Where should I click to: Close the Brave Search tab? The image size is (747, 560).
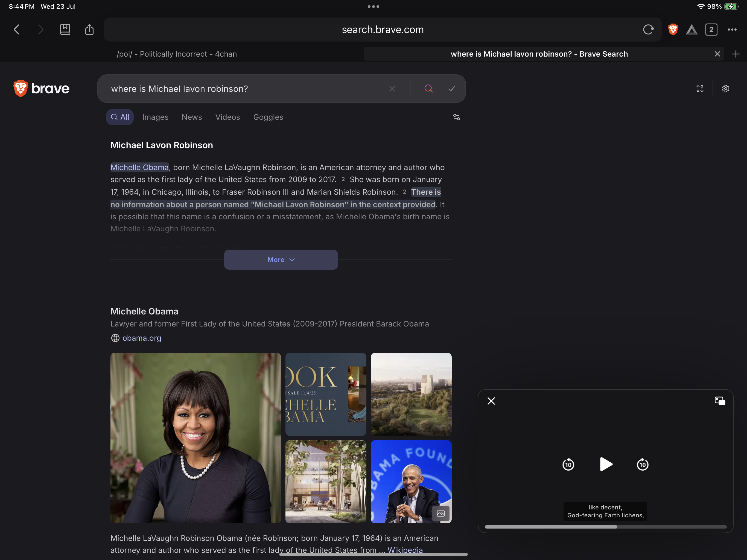[x=717, y=54]
